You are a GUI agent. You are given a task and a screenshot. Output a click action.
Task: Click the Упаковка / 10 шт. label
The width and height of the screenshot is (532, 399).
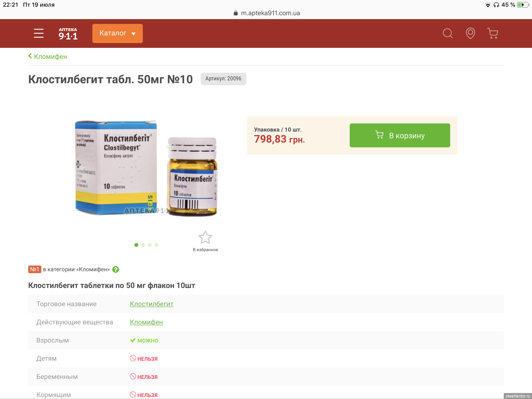(278, 130)
